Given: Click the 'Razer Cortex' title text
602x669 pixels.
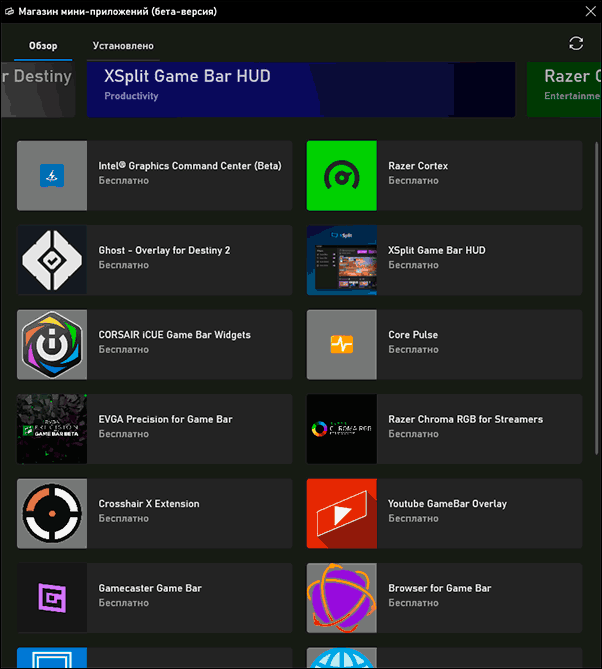Looking at the screenshot, I should pos(418,166).
